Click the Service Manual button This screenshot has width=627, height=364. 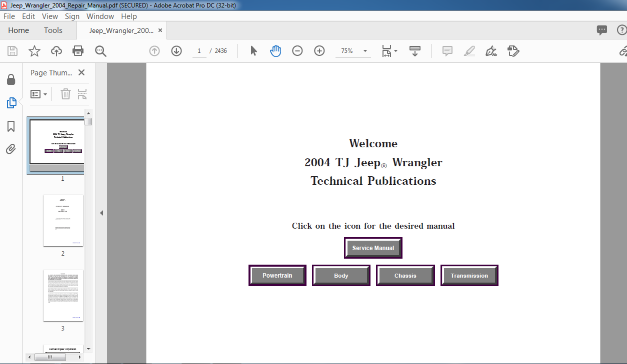pos(373,248)
